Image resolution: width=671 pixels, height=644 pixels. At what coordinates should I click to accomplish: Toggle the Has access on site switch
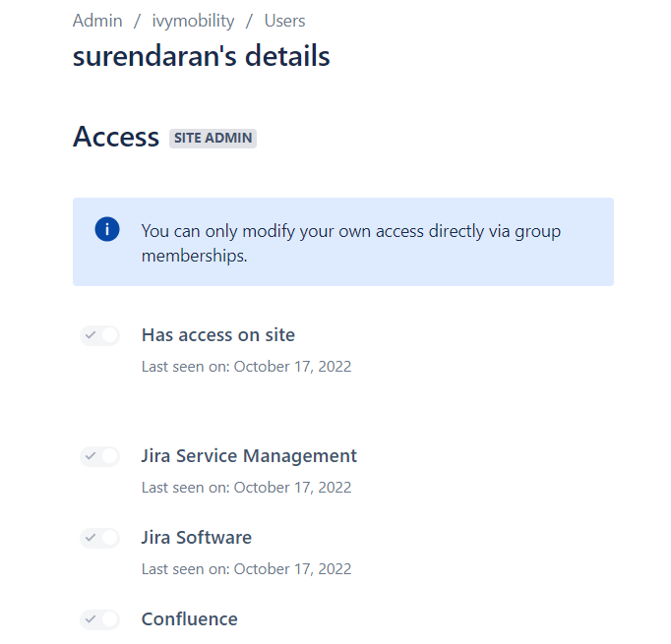tap(99, 335)
